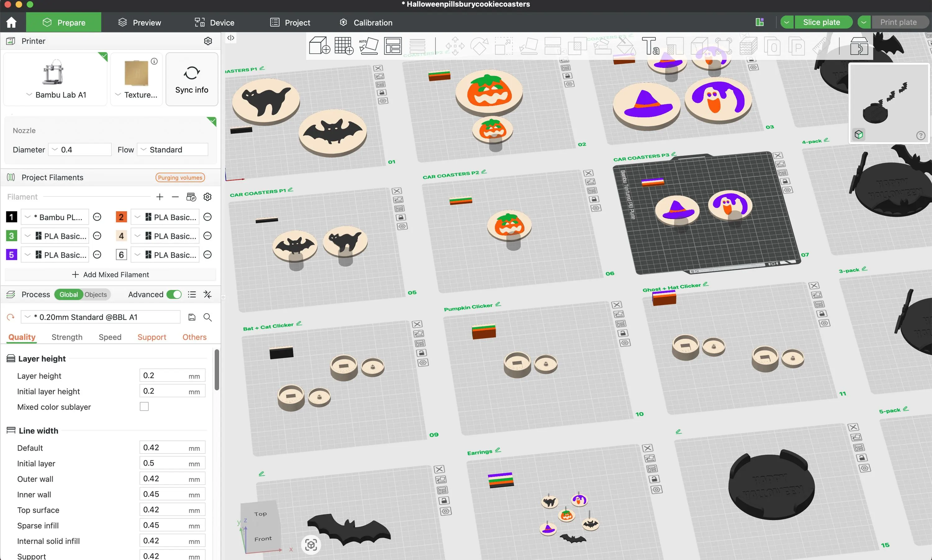Open the Slice plate options arrow

(787, 22)
